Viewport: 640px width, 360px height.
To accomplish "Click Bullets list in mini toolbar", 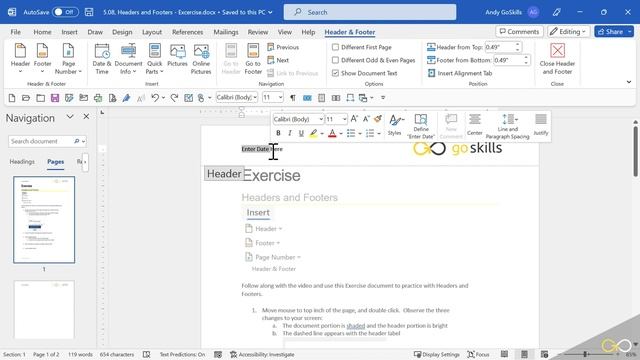I will (x=351, y=133).
